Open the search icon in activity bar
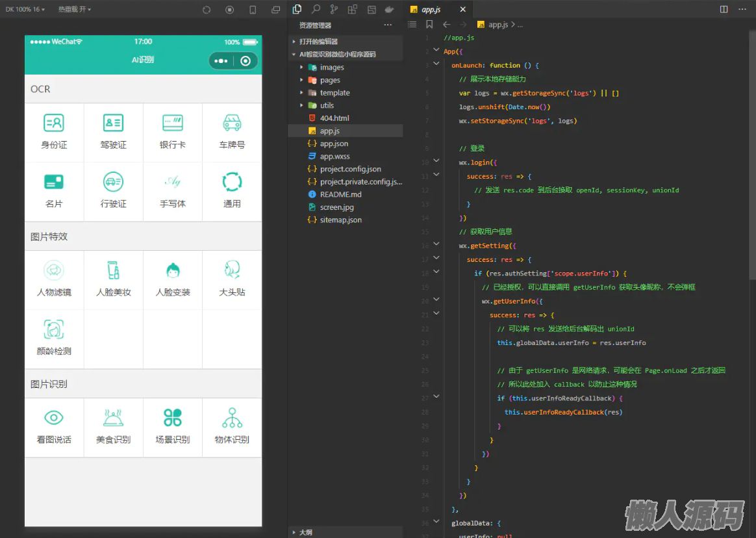Image resolution: width=756 pixels, height=538 pixels. click(x=316, y=9)
